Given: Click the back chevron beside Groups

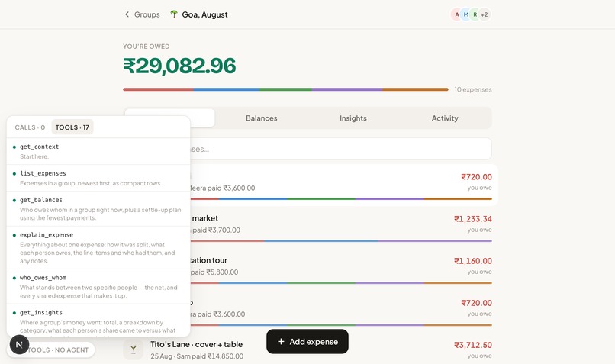Looking at the screenshot, I should tap(127, 14).
